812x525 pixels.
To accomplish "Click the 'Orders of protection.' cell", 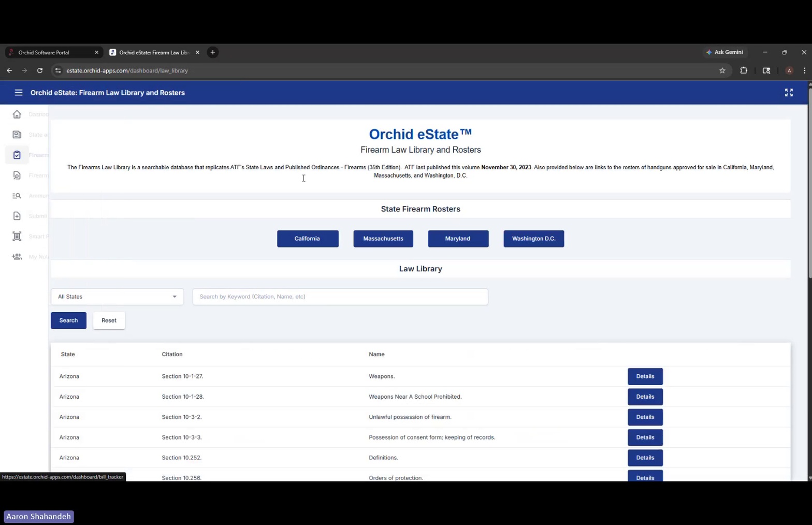I will point(396,477).
